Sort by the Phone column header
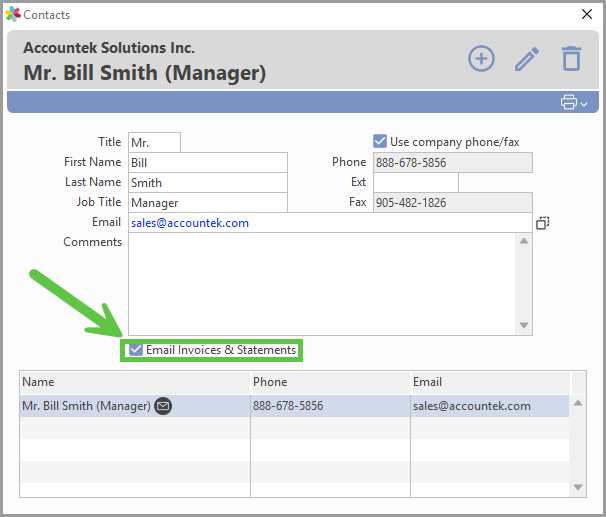606x517 pixels. [x=330, y=382]
